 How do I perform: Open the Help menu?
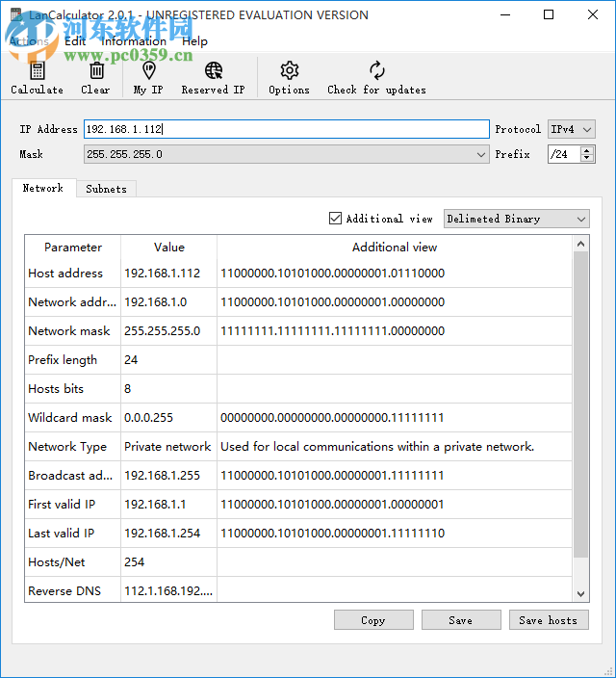[194, 41]
